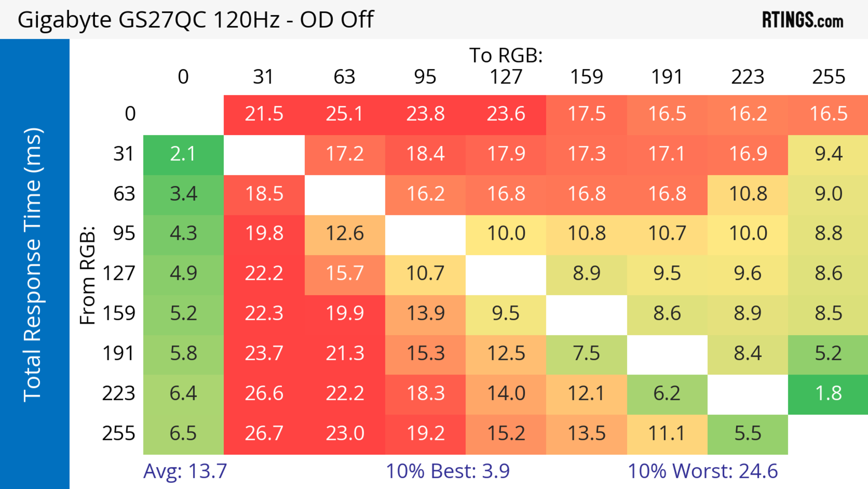Select the 255 column header
Screen dimensions: 868x489
tap(828, 77)
